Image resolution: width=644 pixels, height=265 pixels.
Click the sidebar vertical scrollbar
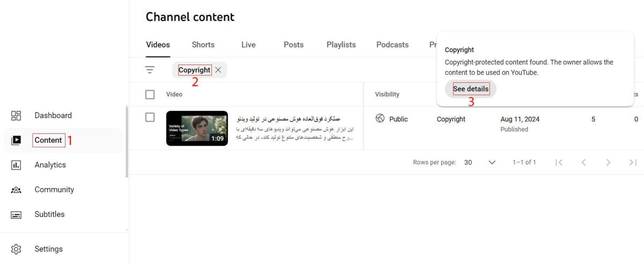[127, 142]
